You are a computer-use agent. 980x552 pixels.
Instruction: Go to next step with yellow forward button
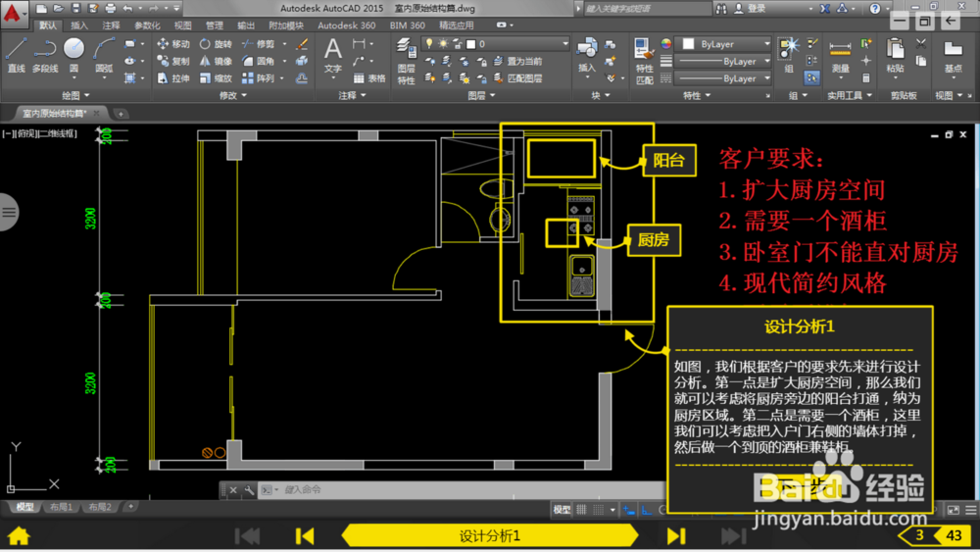(x=675, y=535)
